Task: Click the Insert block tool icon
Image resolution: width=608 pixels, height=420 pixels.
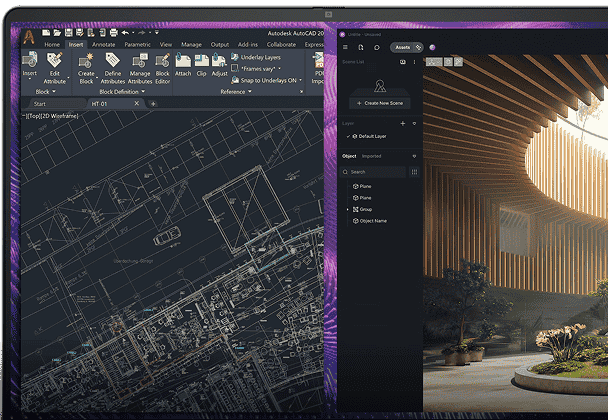Action: coord(29,59)
